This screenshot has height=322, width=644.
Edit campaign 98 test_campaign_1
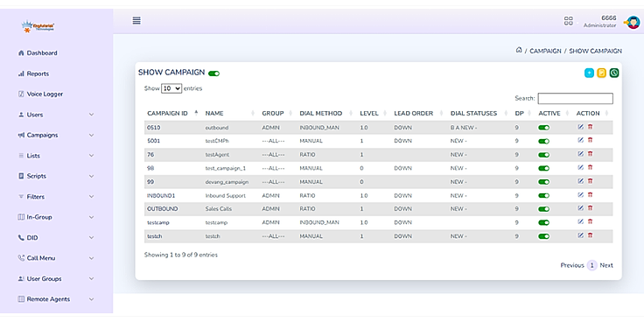click(x=580, y=167)
